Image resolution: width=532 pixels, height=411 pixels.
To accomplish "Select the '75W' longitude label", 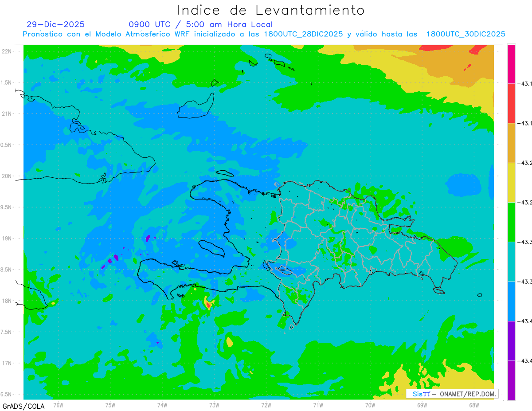I will (x=110, y=404).
